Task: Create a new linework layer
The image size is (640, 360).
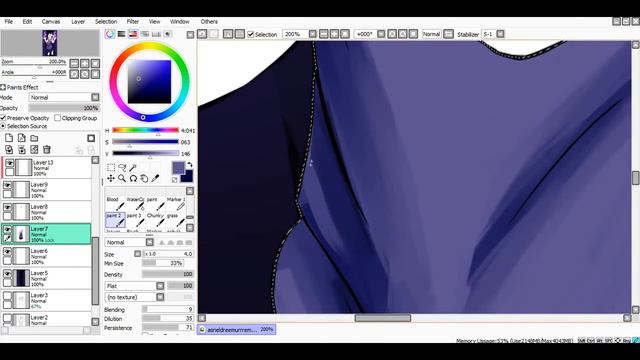Action: [x=22, y=138]
